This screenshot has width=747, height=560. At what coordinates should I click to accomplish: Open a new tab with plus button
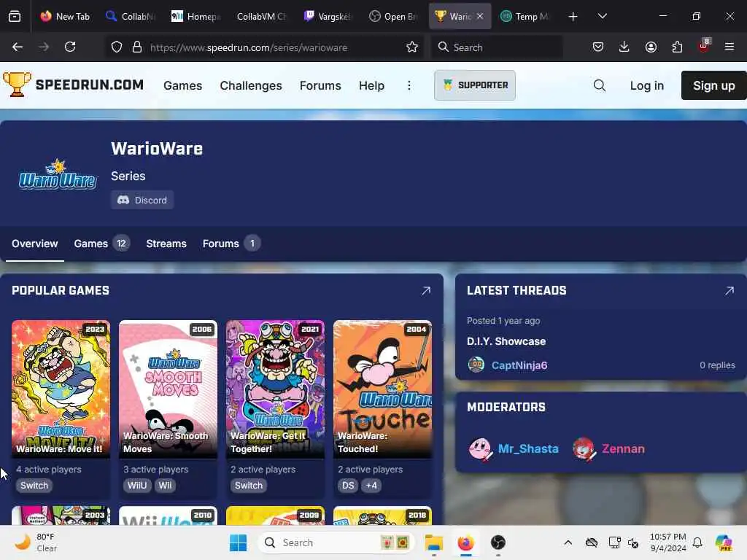pos(573,17)
